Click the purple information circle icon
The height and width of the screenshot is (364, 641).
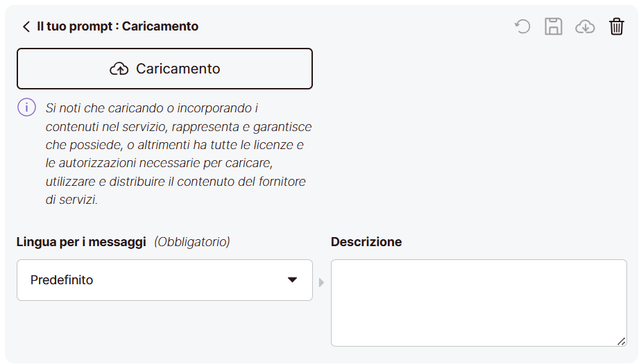26,107
